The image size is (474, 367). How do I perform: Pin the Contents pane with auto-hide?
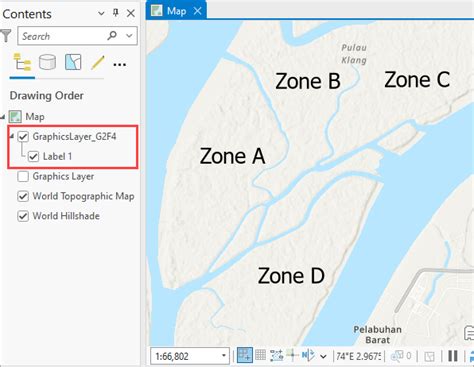pos(115,13)
